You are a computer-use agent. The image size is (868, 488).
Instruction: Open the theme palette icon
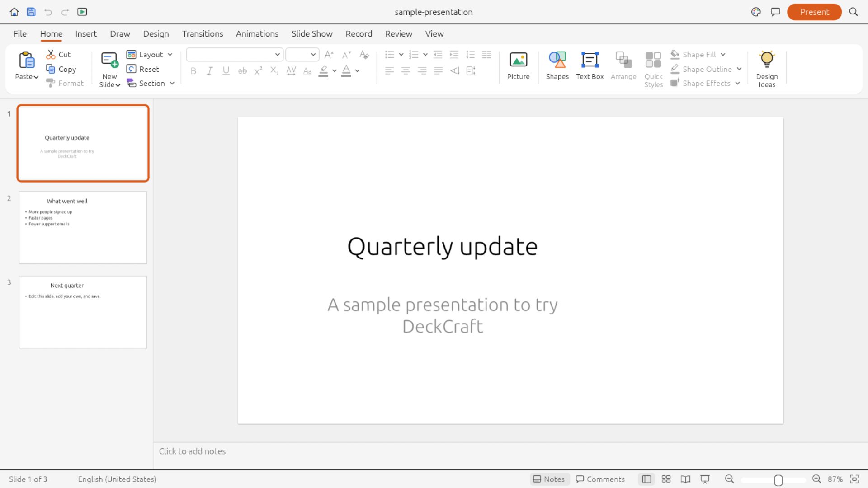[756, 12]
